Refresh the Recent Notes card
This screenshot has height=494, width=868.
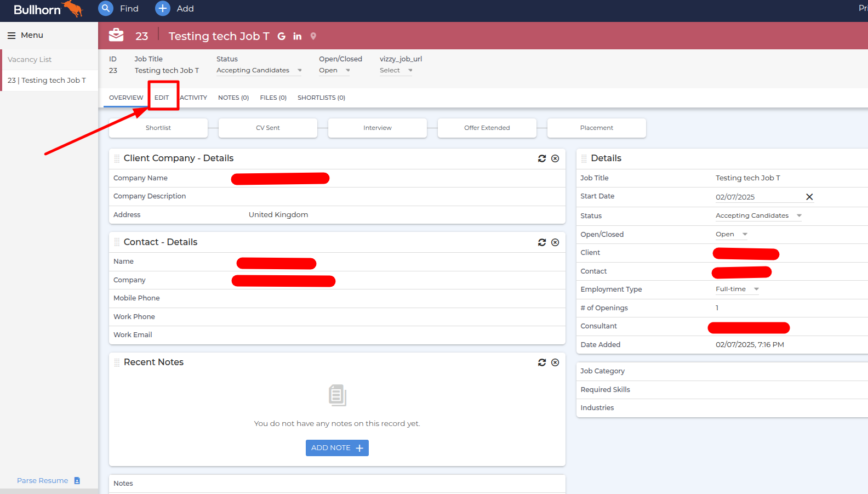542,362
